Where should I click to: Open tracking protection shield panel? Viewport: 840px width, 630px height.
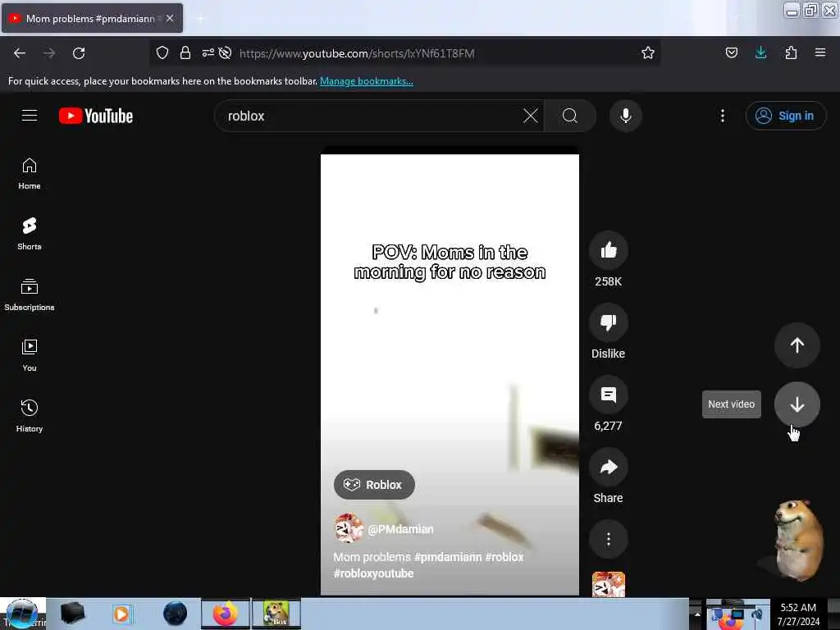[x=162, y=52]
